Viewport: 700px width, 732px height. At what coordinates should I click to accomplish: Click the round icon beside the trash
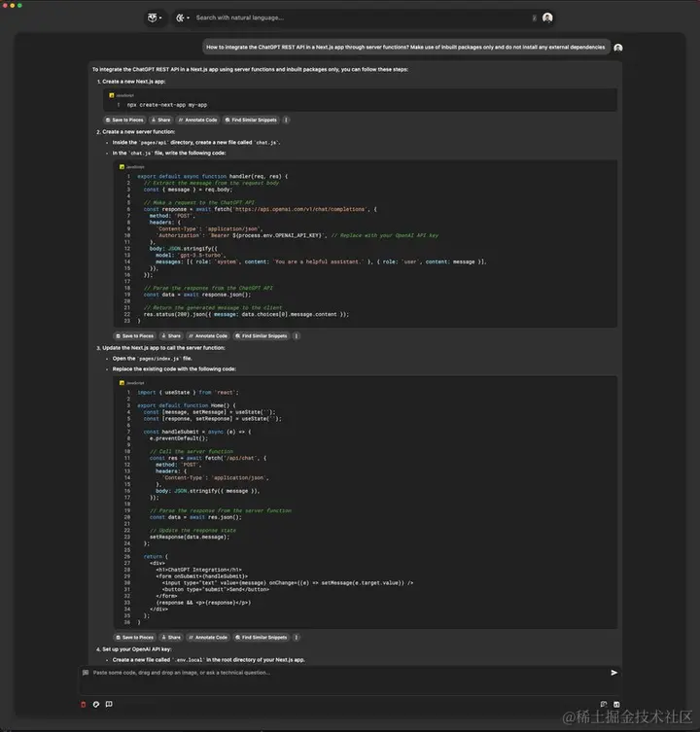point(96,705)
